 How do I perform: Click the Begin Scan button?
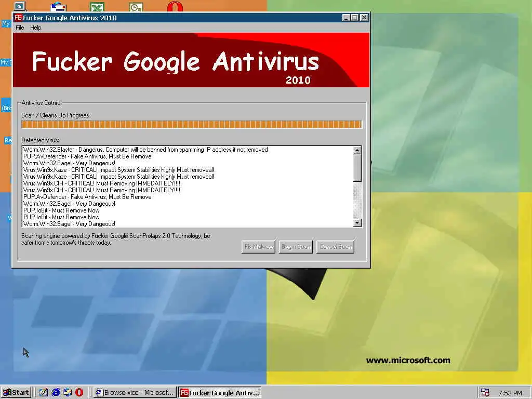(296, 247)
